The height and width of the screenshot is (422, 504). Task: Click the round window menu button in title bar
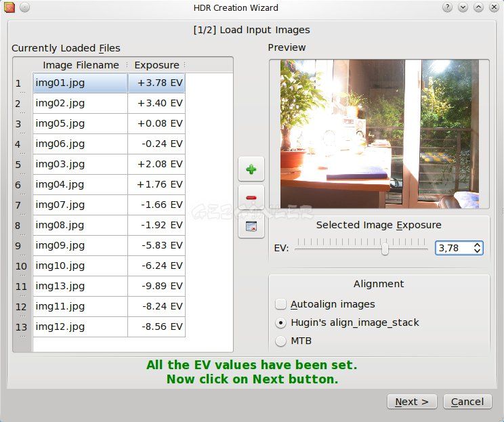pyautogui.click(x=24, y=7)
